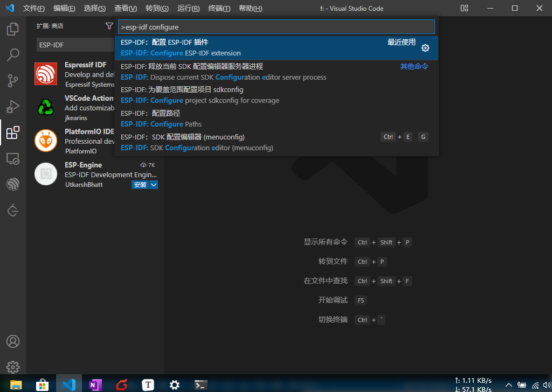Open the Source Control view

click(13, 81)
